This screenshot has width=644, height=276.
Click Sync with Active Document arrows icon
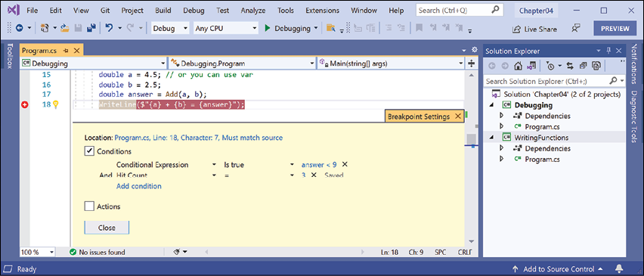(570, 66)
